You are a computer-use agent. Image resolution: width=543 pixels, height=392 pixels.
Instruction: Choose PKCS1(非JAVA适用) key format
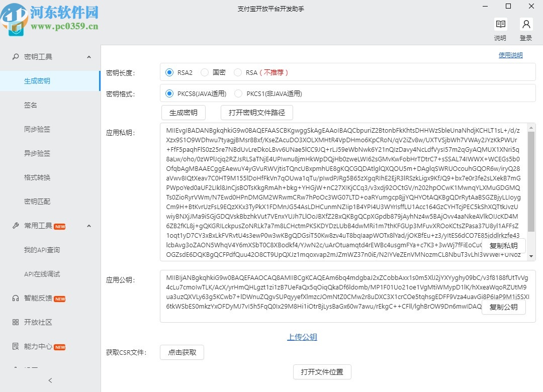[x=238, y=93]
